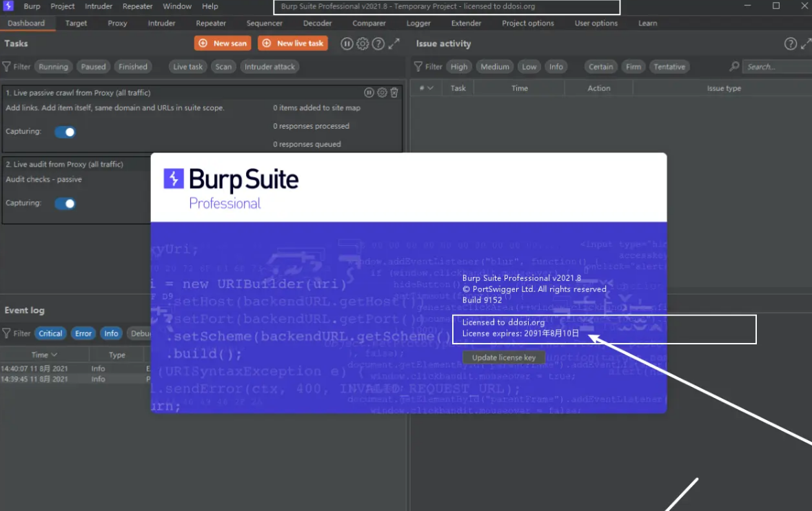Switch to the Logger tab

(418, 23)
